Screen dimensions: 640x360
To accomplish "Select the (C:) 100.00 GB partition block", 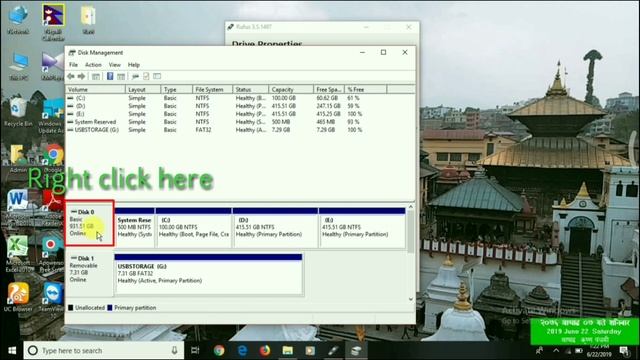I will 193,227.
